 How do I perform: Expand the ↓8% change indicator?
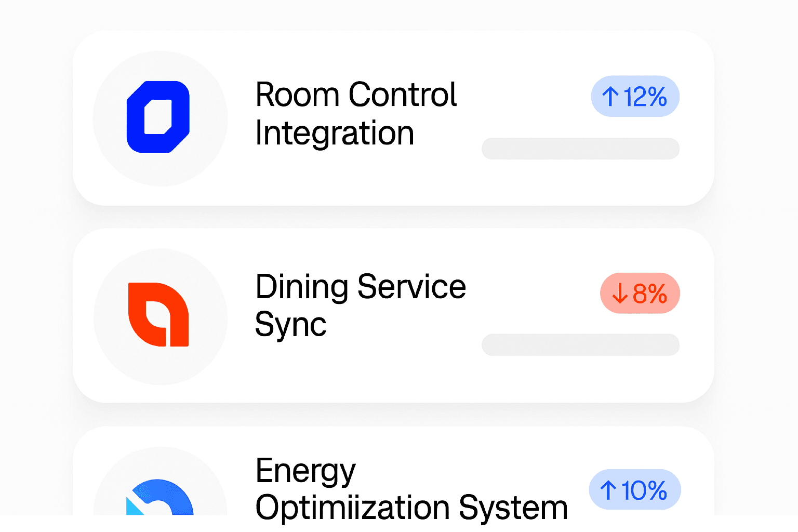coord(640,294)
